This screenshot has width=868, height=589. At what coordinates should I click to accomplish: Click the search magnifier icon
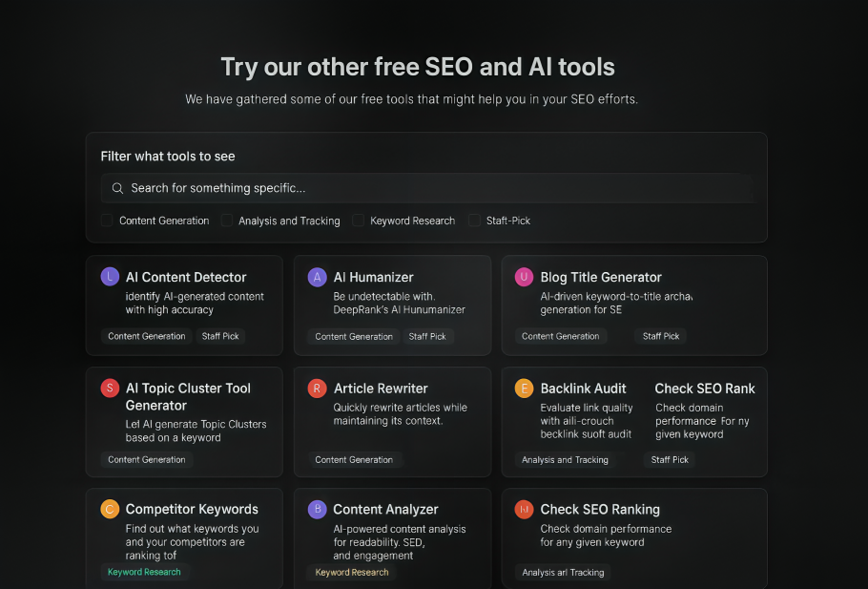pyautogui.click(x=118, y=188)
